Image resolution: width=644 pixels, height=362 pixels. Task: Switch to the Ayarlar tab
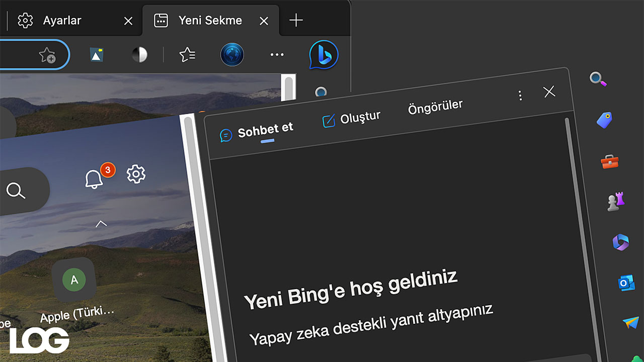point(74,20)
